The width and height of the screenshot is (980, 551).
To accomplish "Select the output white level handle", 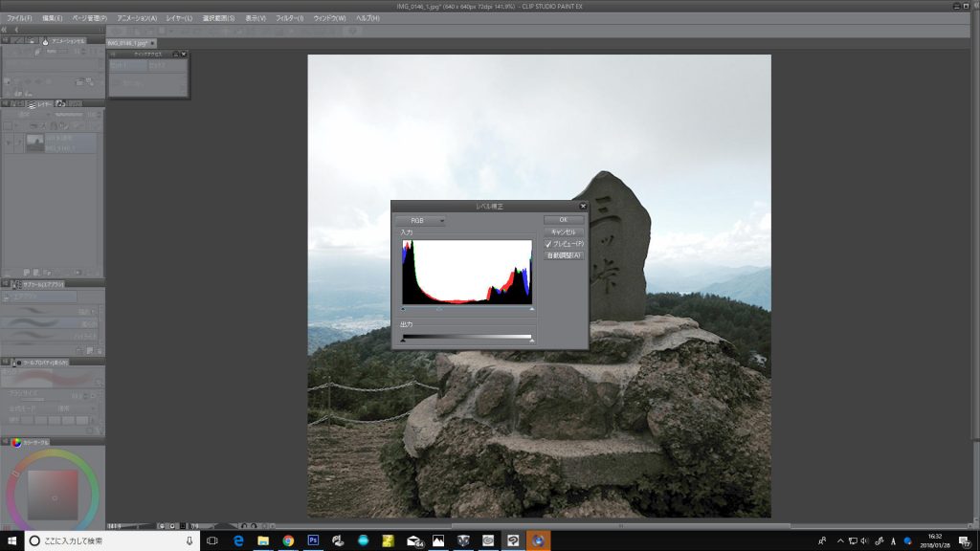I will click(532, 341).
